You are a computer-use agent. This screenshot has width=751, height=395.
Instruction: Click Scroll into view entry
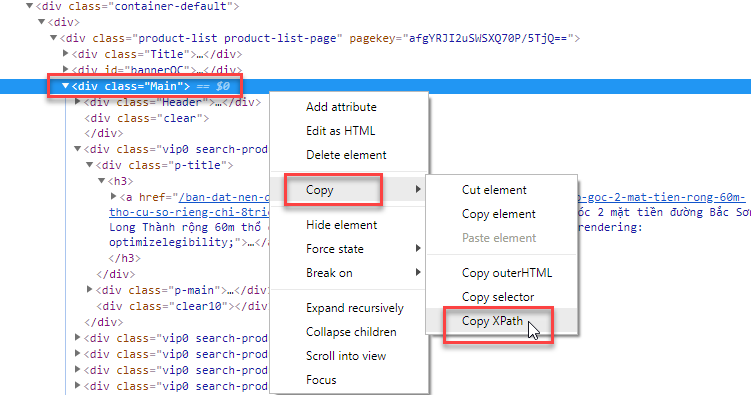click(346, 356)
